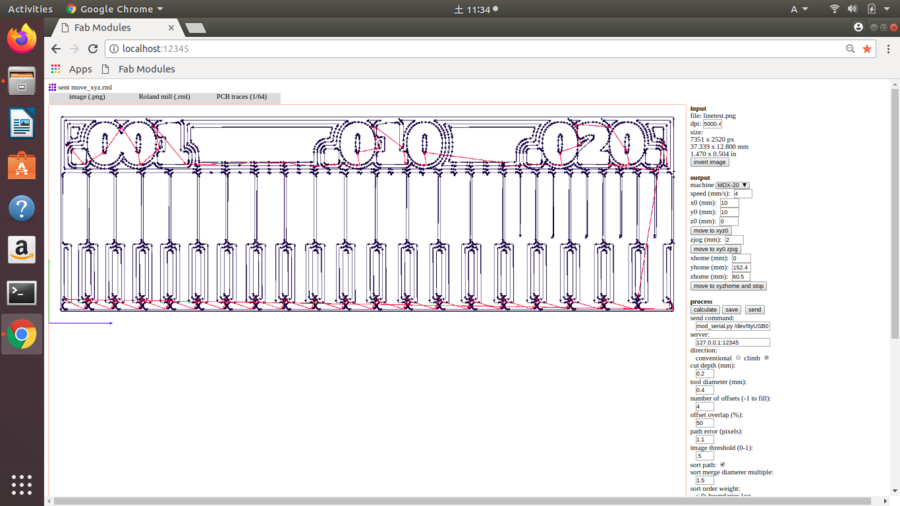Click the number of offsets field

point(704,407)
